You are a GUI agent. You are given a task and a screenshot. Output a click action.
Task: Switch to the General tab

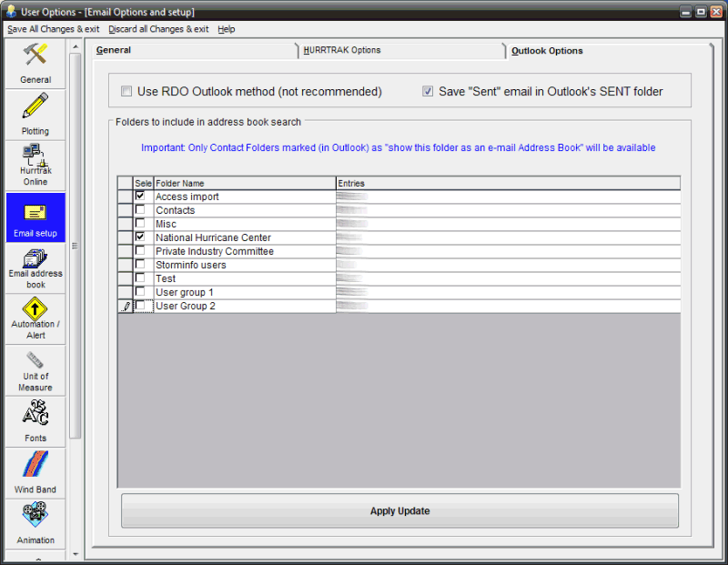114,50
